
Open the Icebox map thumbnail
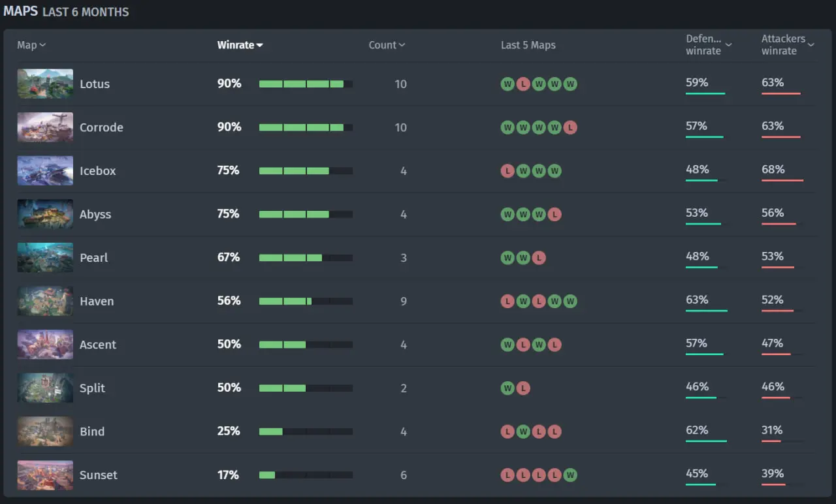45,170
